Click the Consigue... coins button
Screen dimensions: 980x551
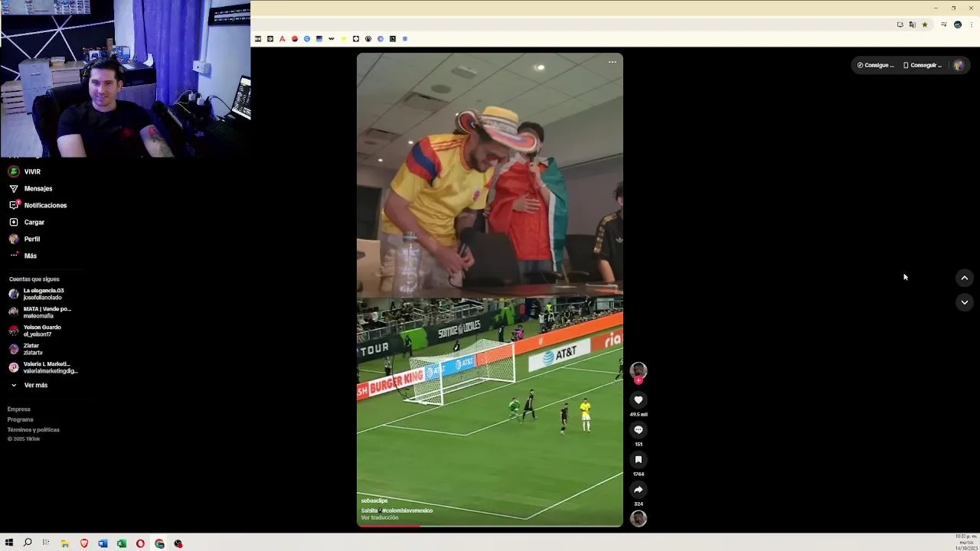pyautogui.click(x=875, y=65)
